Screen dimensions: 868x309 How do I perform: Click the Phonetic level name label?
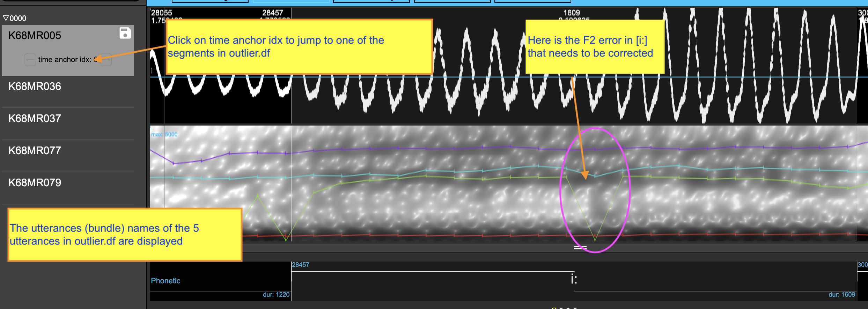point(165,281)
